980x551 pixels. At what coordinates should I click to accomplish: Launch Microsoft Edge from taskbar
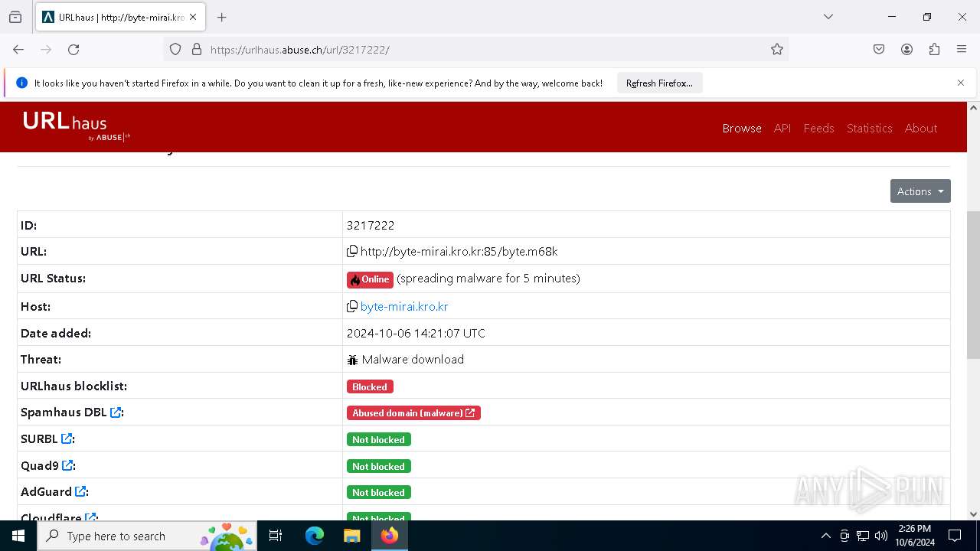(315, 536)
